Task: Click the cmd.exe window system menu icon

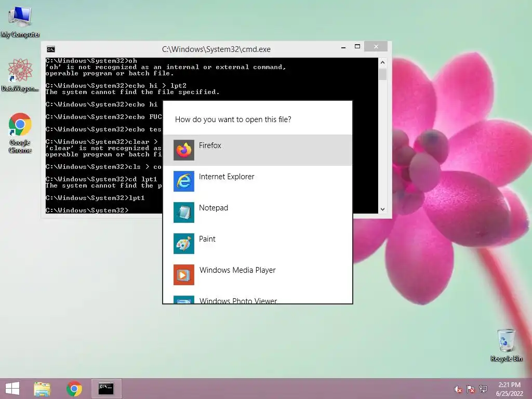Action: (x=51, y=49)
